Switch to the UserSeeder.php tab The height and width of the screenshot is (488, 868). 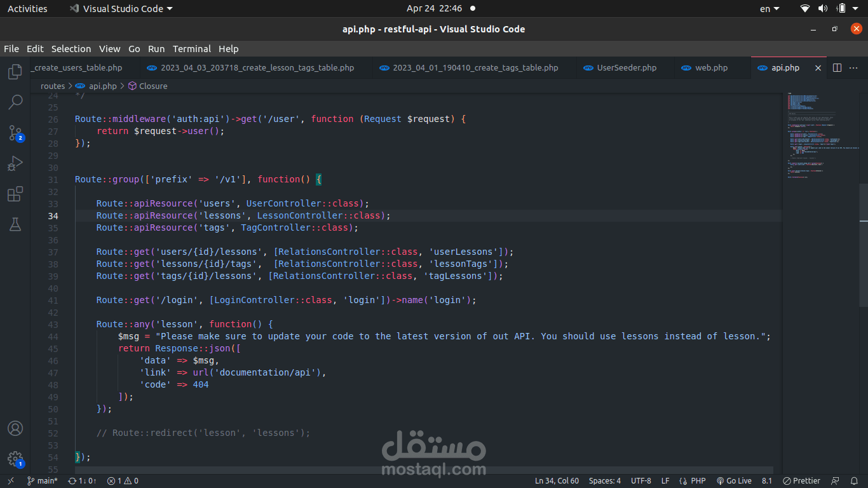point(626,67)
